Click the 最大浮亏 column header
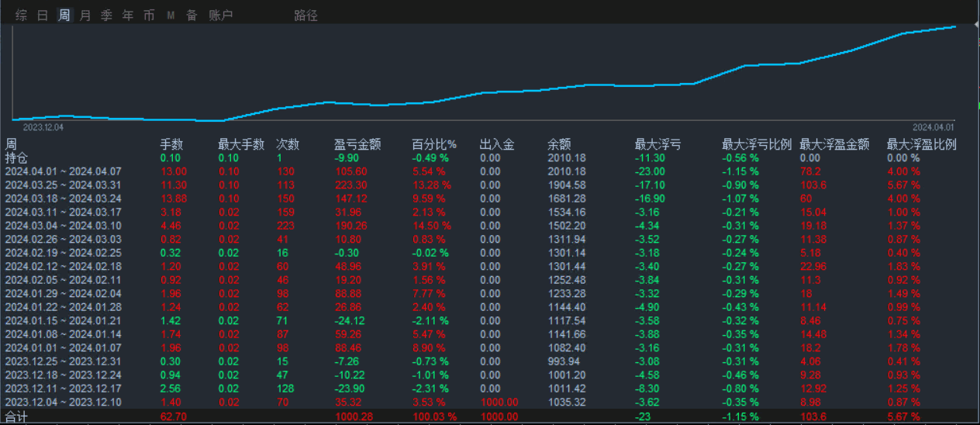The width and height of the screenshot is (980, 425). [658, 144]
